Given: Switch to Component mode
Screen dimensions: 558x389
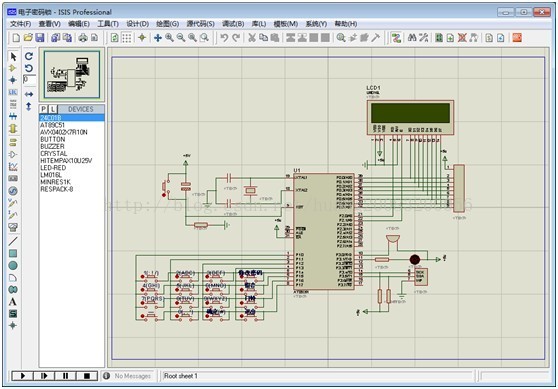Looking at the screenshot, I should tap(13, 68).
